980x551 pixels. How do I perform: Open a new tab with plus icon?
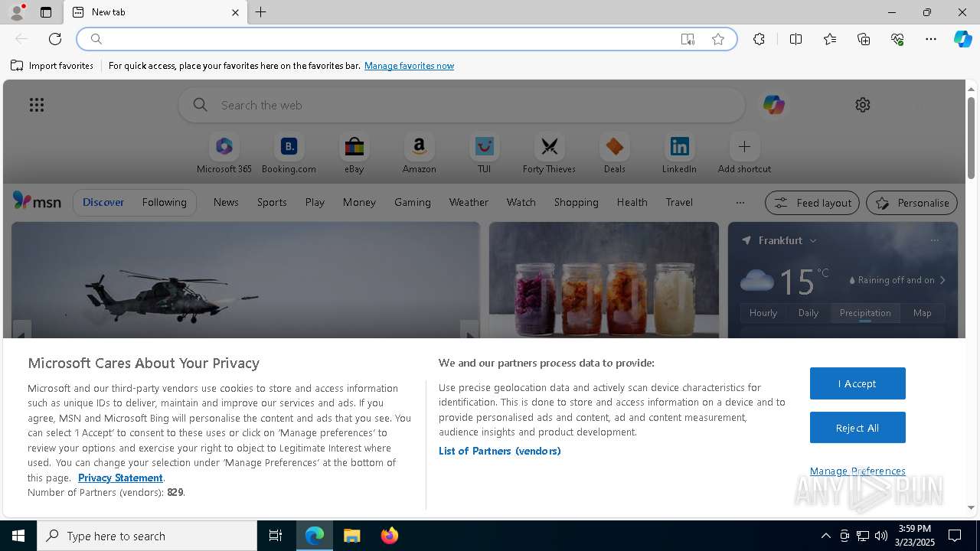coord(261,12)
